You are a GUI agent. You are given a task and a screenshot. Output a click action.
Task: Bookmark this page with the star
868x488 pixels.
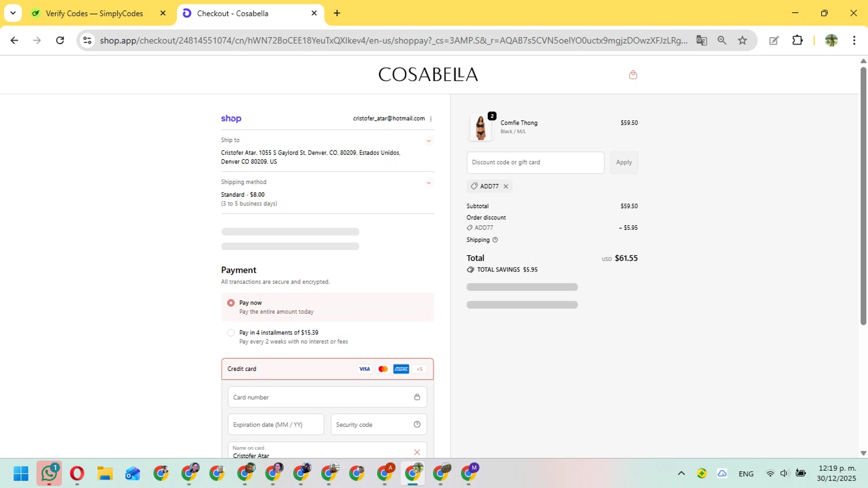coord(742,41)
